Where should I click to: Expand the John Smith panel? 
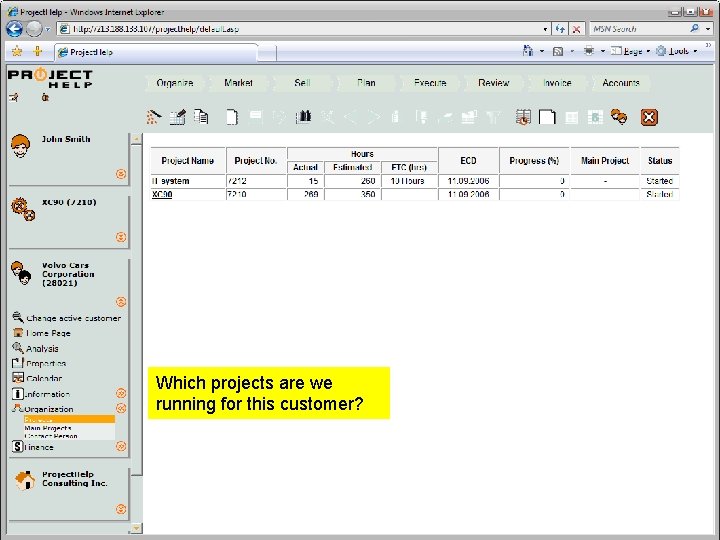[121, 174]
